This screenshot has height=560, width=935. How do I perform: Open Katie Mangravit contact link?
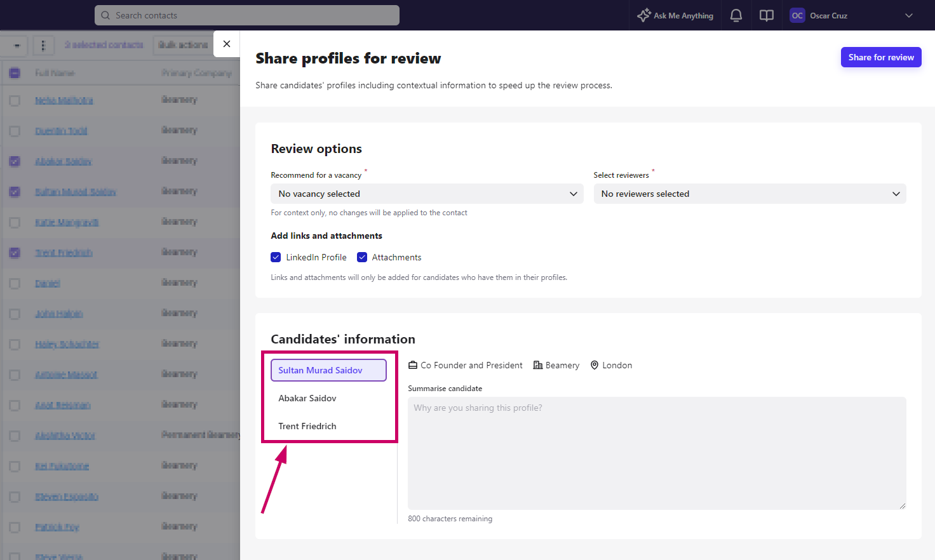67,222
